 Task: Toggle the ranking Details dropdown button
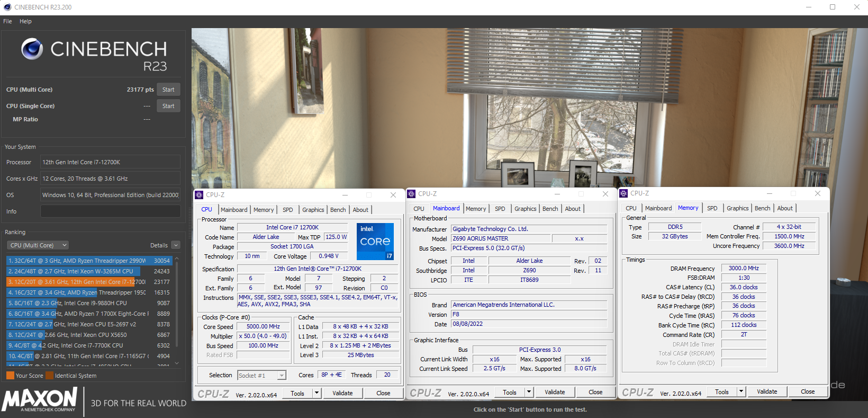point(176,245)
